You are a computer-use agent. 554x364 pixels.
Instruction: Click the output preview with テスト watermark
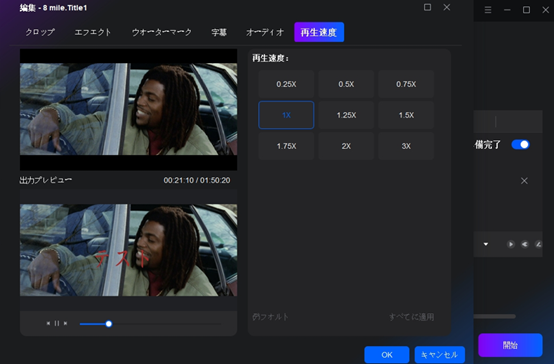pyautogui.click(x=128, y=249)
